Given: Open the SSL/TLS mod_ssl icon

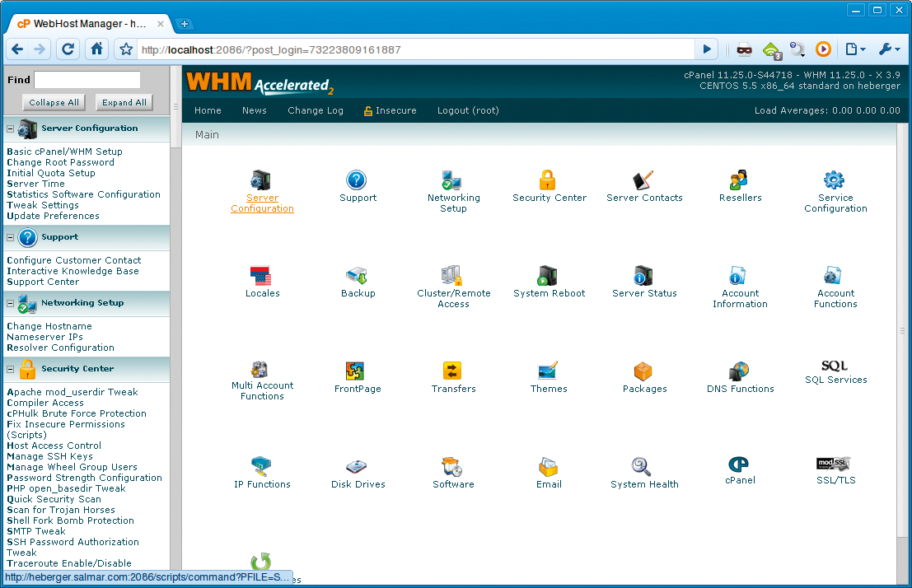Looking at the screenshot, I should pos(835,465).
